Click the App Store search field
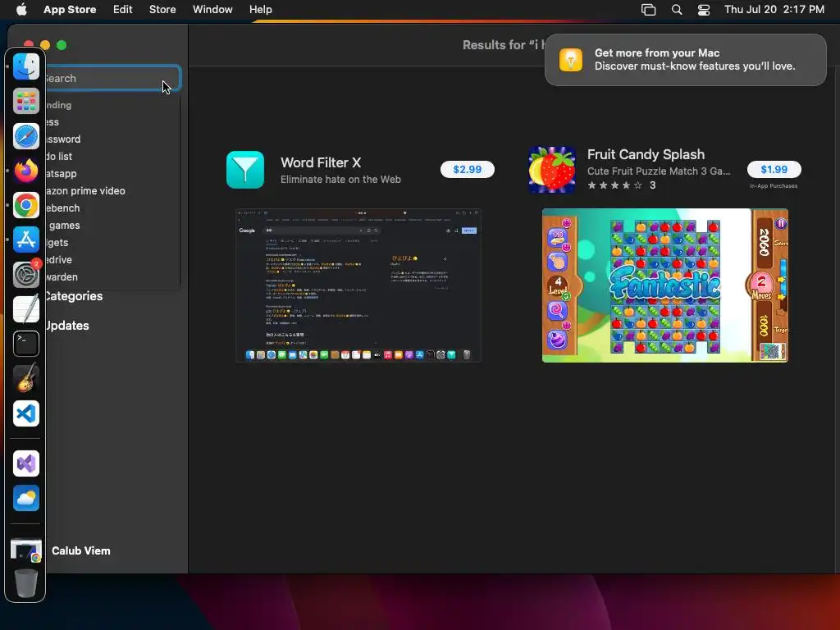Image resolution: width=840 pixels, height=630 pixels. (x=113, y=78)
